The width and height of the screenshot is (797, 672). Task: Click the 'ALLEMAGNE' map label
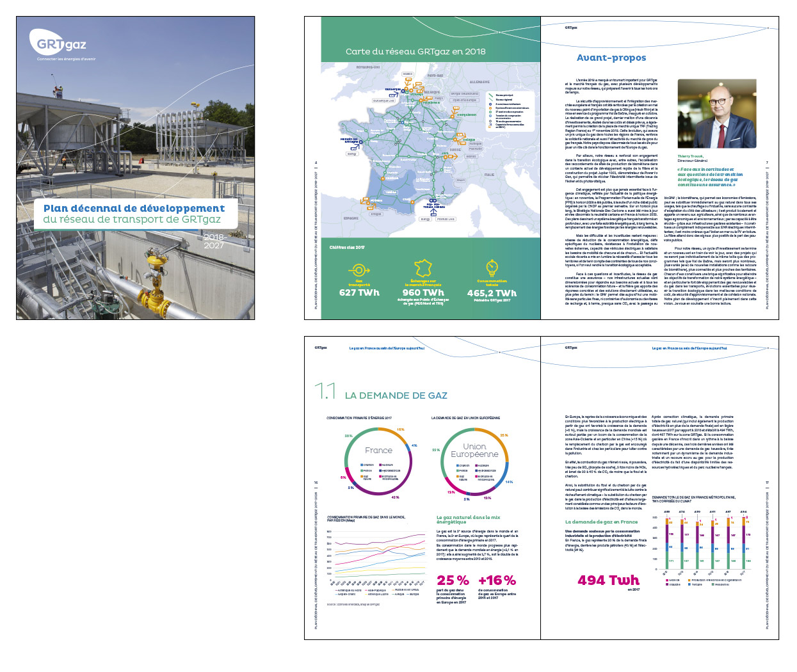click(479, 82)
